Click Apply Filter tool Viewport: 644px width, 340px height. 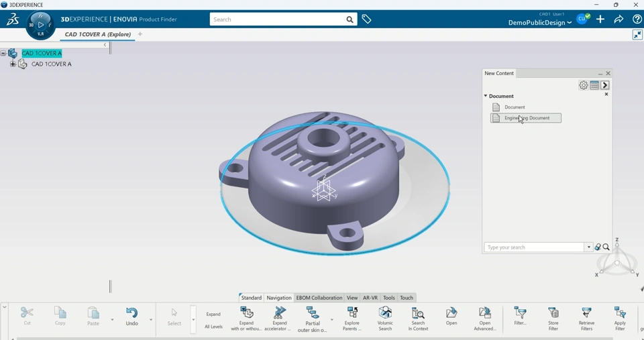tap(620, 319)
